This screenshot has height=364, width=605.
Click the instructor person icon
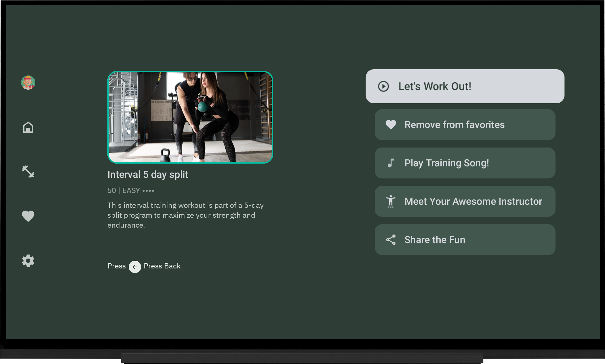[x=391, y=201]
